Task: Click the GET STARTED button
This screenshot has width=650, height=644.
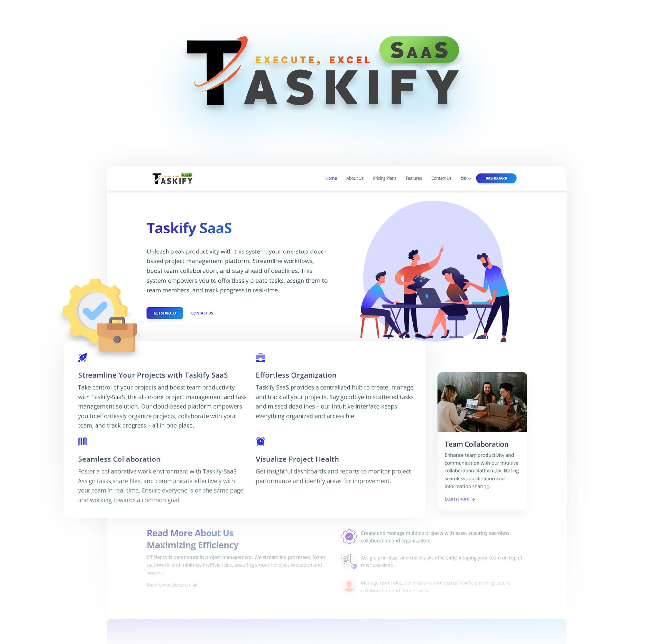Action: pos(165,313)
